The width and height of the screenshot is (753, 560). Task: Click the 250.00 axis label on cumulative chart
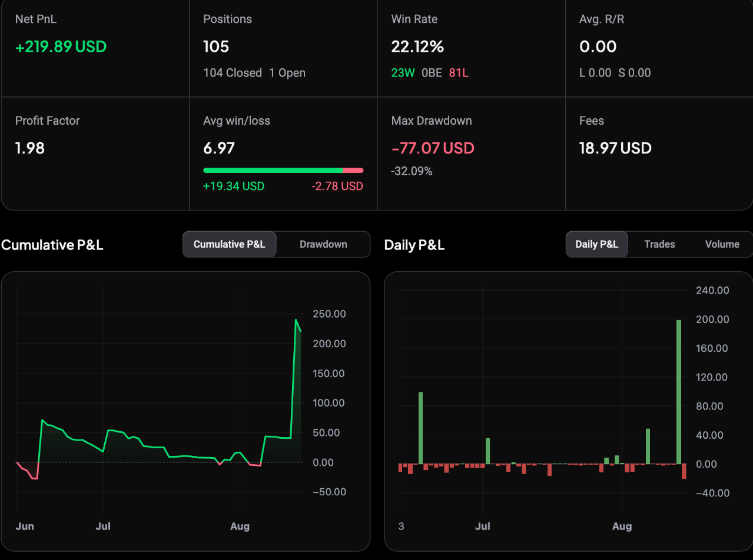[x=329, y=314]
